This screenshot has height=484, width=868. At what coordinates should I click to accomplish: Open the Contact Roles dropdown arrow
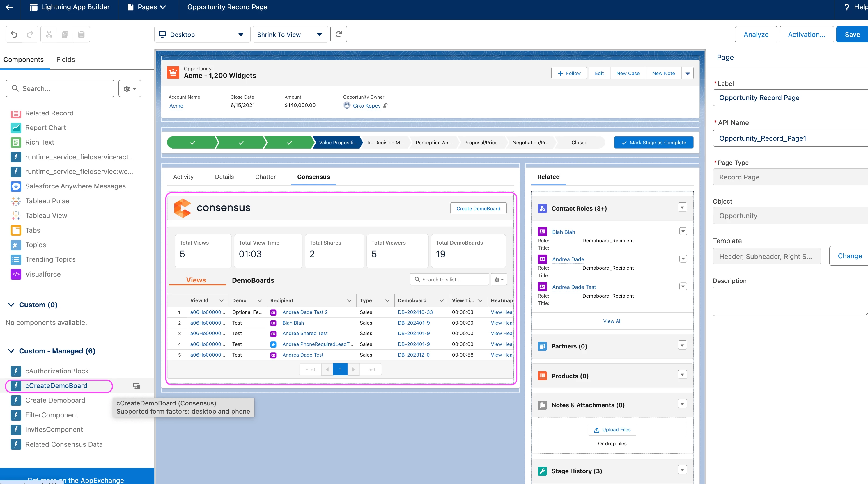682,207
